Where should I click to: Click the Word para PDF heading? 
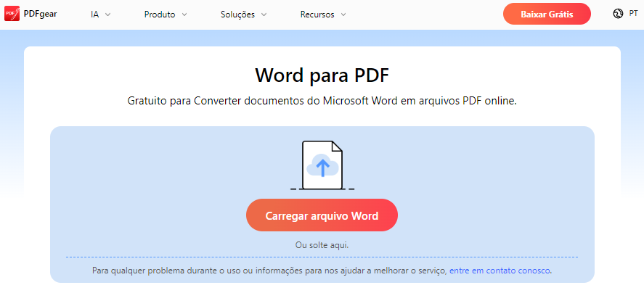pyautogui.click(x=322, y=75)
